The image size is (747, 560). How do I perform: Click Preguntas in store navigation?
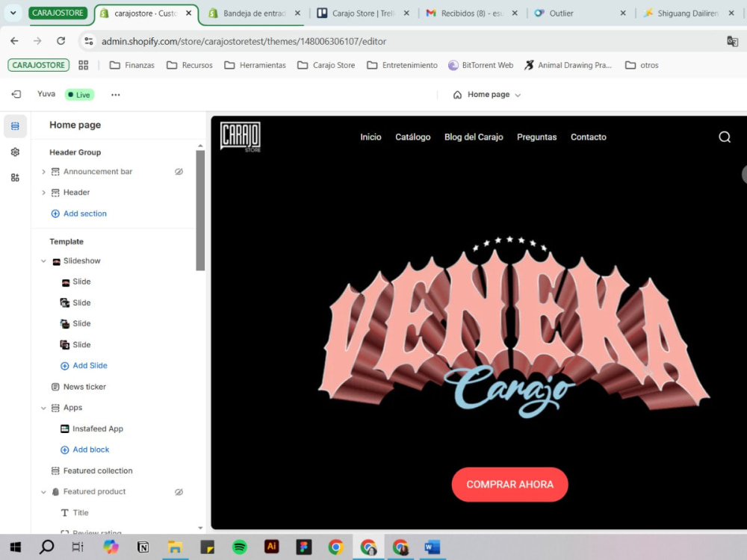(x=536, y=137)
